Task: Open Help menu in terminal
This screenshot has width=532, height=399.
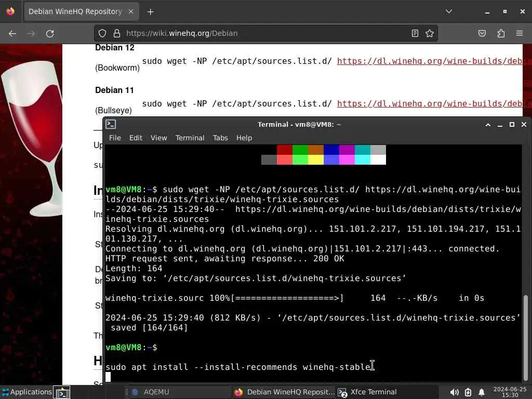Action: pyautogui.click(x=244, y=138)
